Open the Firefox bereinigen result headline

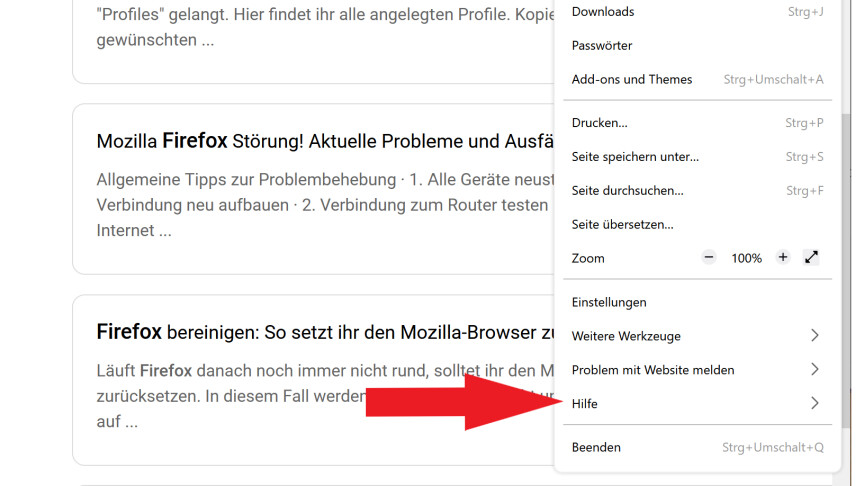(325, 332)
